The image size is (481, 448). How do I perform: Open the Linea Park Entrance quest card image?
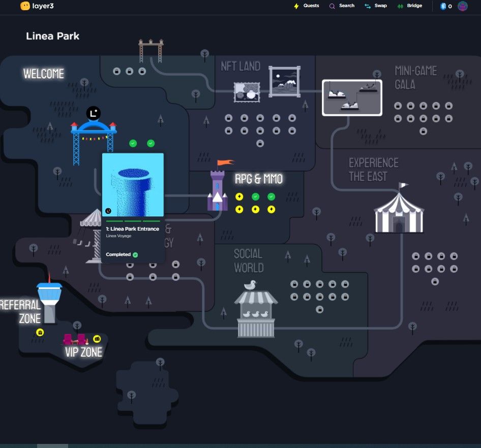pyautogui.click(x=133, y=185)
